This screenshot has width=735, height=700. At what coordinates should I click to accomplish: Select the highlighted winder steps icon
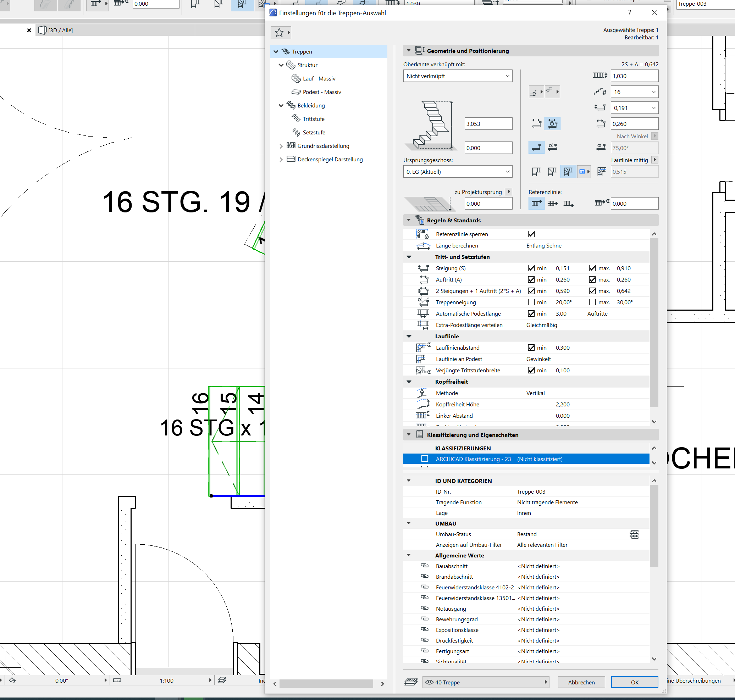(568, 172)
